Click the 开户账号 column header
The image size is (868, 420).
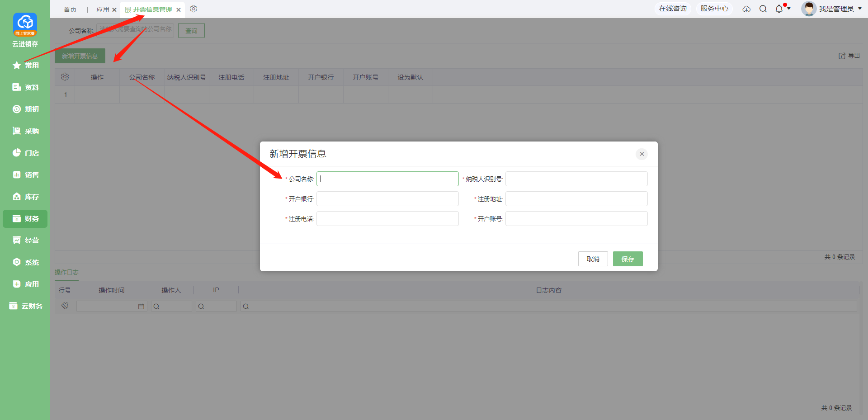pyautogui.click(x=365, y=77)
